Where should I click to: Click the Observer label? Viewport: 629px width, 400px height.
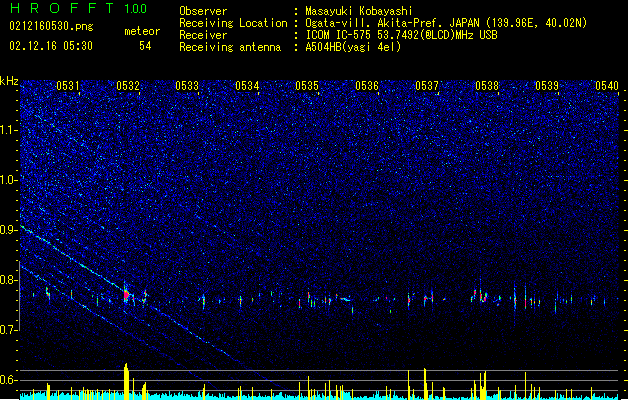pyautogui.click(x=203, y=11)
